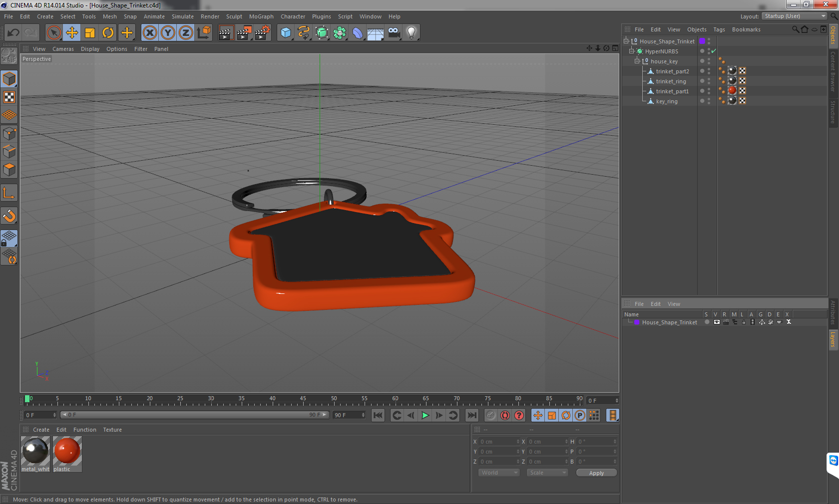This screenshot has height=504, width=839.
Task: Switch to Model mode
Action: coord(9,79)
